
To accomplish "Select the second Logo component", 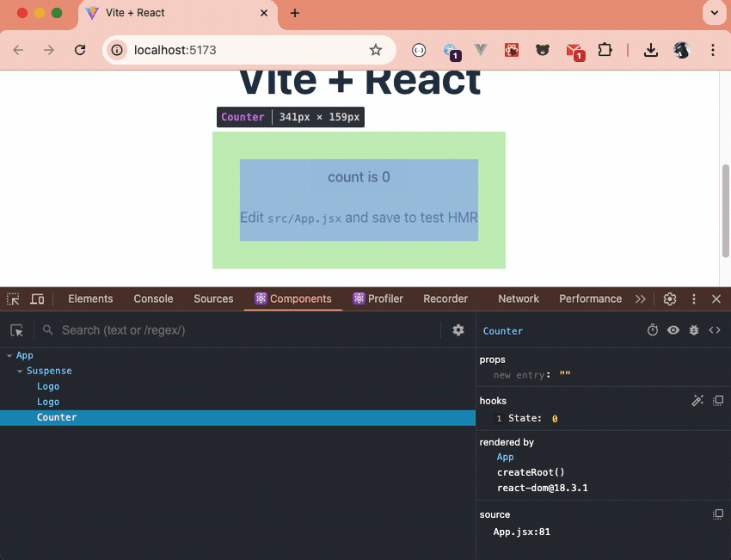I will (48, 402).
